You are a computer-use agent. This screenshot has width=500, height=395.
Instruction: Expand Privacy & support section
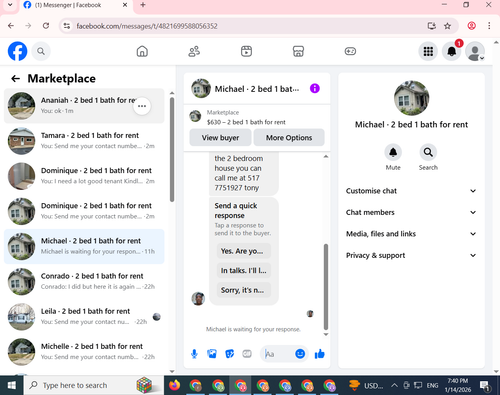[x=411, y=255]
